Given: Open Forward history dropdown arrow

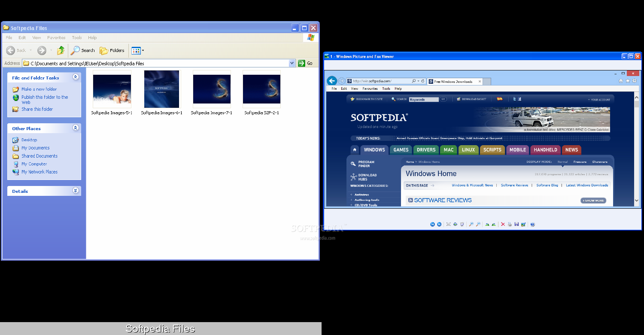Looking at the screenshot, I should (51, 50).
